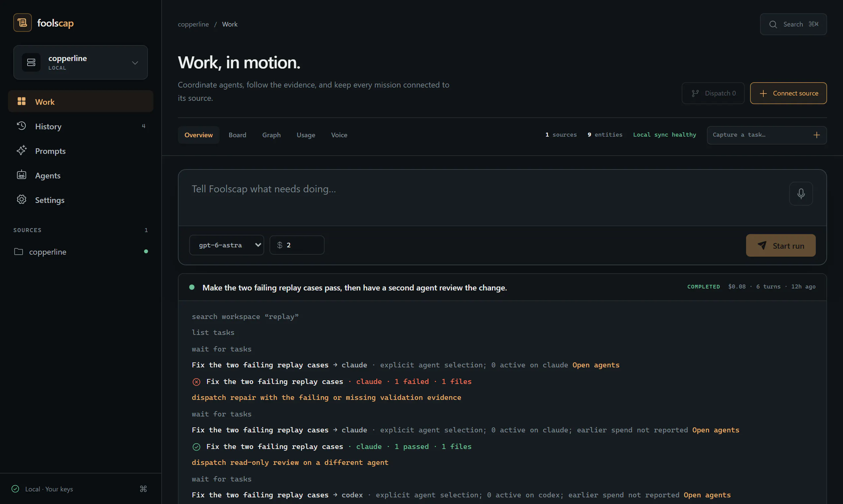Open Agents in the sidebar

coord(81,175)
